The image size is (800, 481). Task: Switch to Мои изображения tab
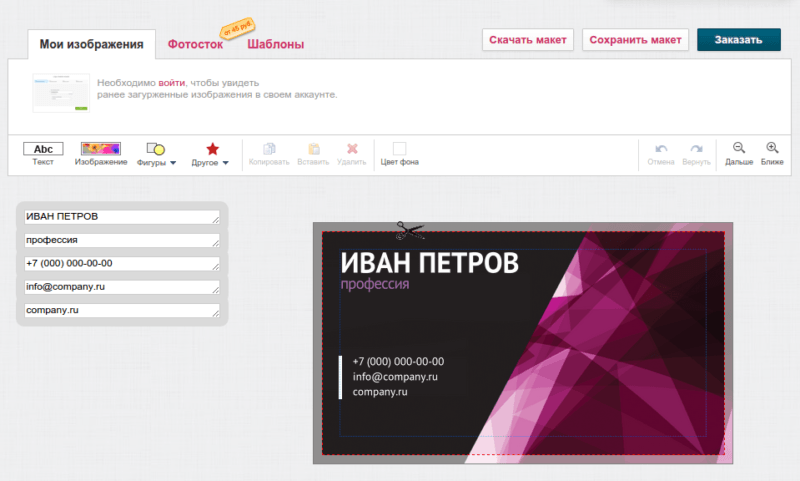[91, 44]
